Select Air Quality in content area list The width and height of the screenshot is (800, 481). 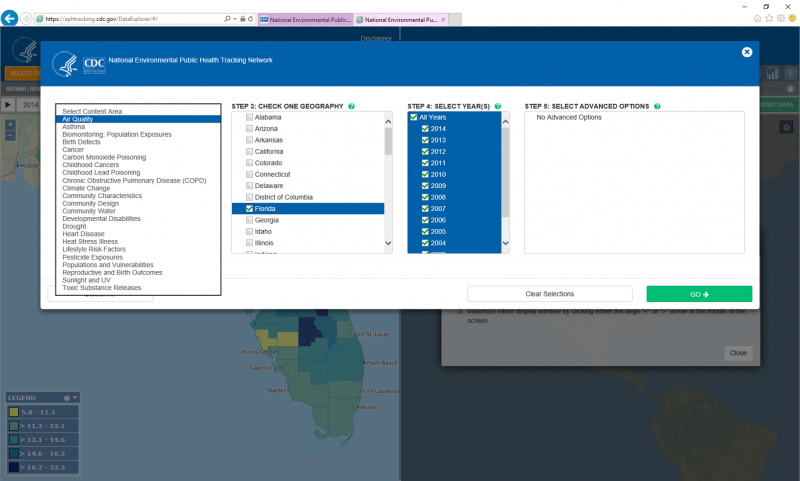pos(138,119)
